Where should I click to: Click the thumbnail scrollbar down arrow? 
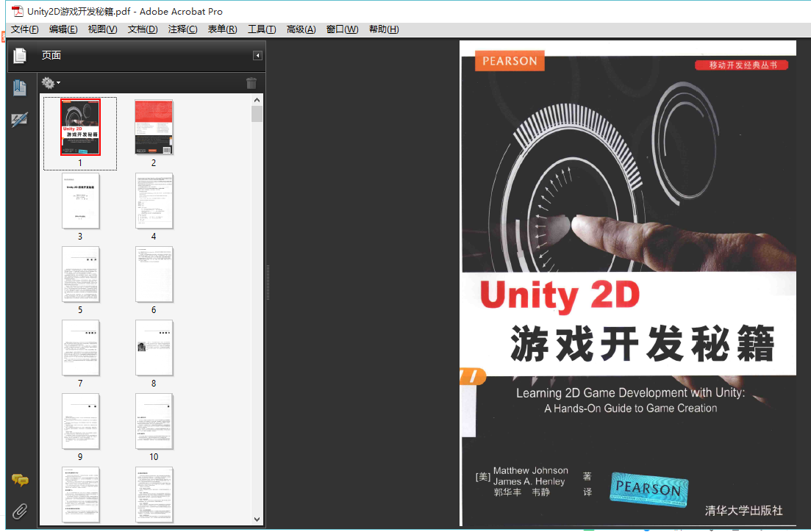coord(257,519)
